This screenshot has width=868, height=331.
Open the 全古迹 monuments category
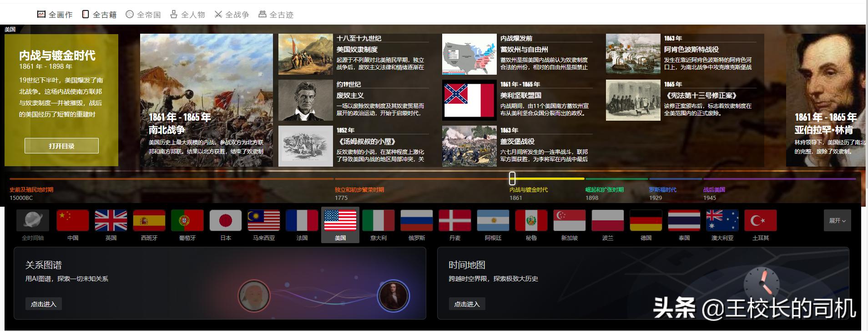tap(276, 15)
